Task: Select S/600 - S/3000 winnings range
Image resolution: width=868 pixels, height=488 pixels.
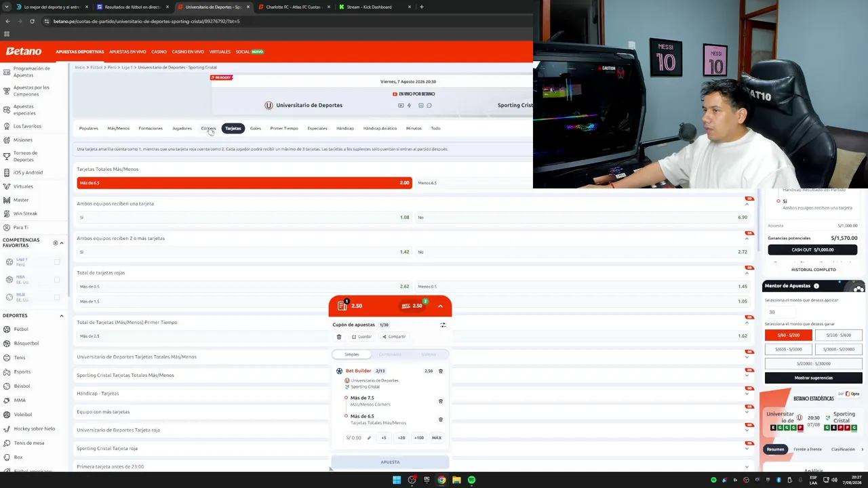Action: click(789, 349)
